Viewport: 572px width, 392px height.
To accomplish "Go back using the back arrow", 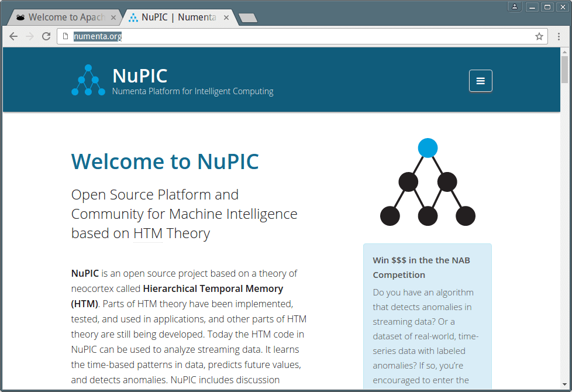I will tap(13, 36).
